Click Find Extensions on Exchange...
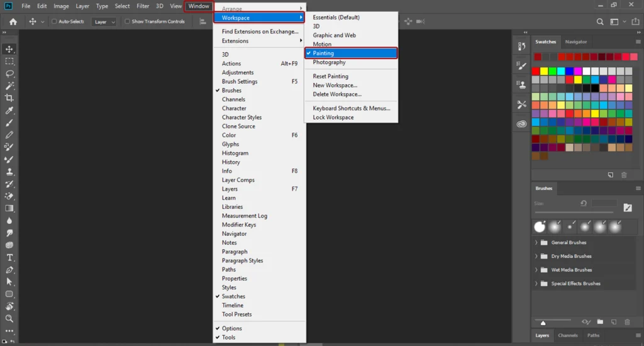This screenshot has height=346, width=644. (x=260, y=31)
